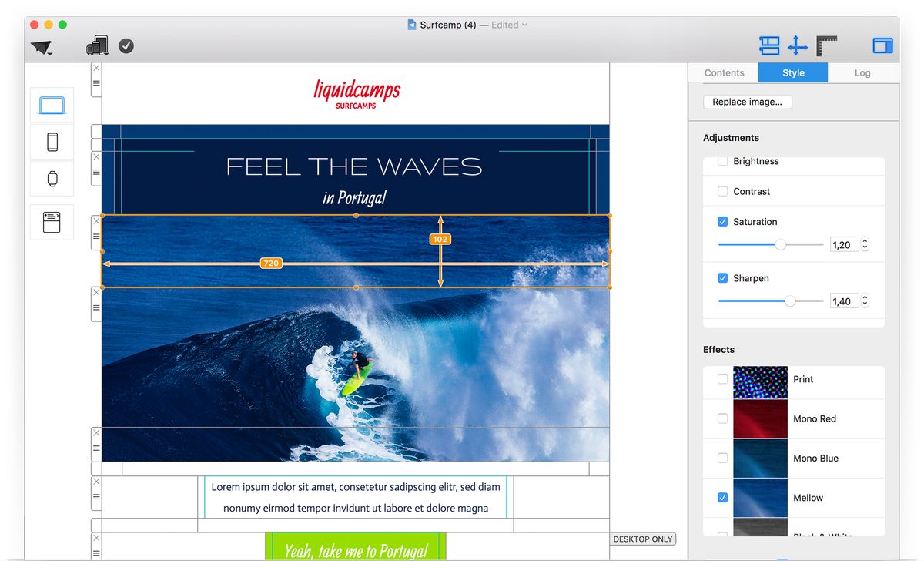Increase saturation using the stepper arrows
The image size is (924, 561).
click(x=865, y=241)
